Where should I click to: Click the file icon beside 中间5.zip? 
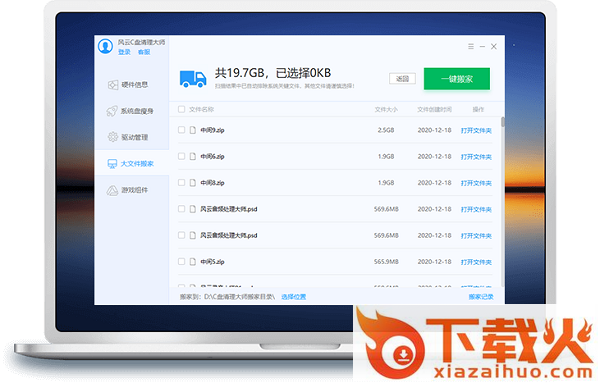[193, 262]
